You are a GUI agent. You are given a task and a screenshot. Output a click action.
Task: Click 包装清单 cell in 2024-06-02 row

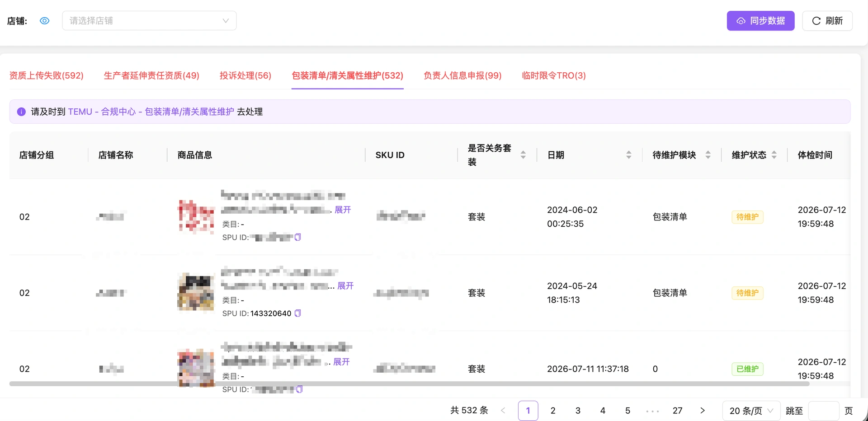(x=670, y=217)
